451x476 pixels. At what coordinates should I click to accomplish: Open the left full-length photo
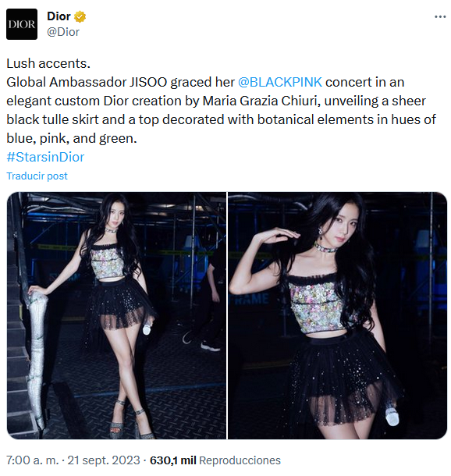click(x=116, y=315)
